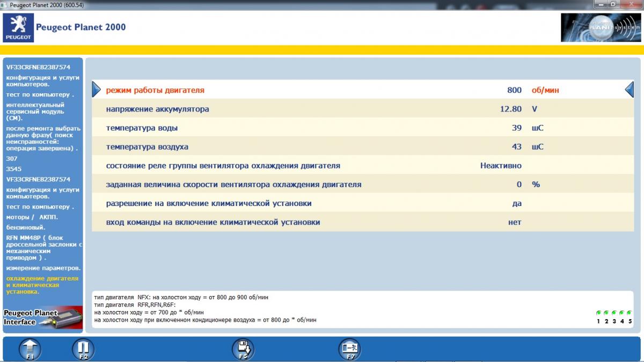Select the cooling fan relay state row

(363, 166)
